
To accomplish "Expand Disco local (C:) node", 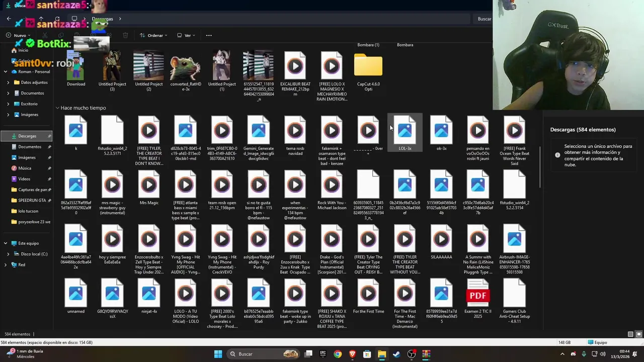I will pyautogui.click(x=8, y=254).
